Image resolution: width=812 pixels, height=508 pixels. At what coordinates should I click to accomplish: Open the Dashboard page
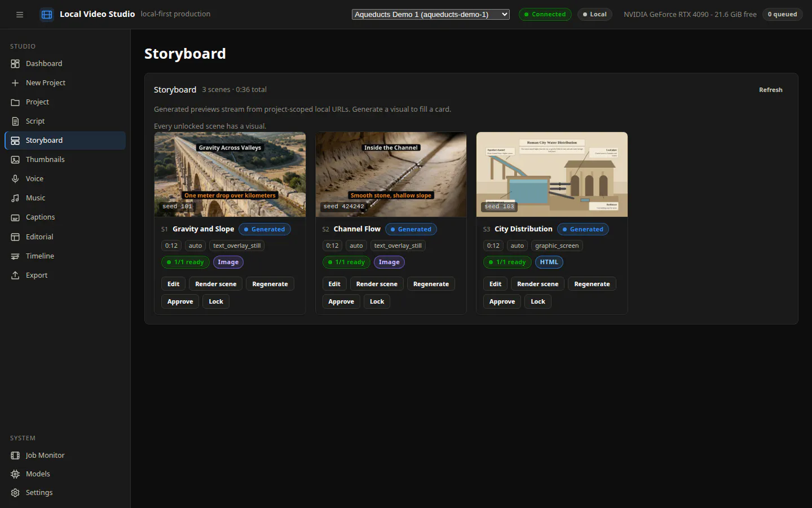pyautogui.click(x=65, y=64)
